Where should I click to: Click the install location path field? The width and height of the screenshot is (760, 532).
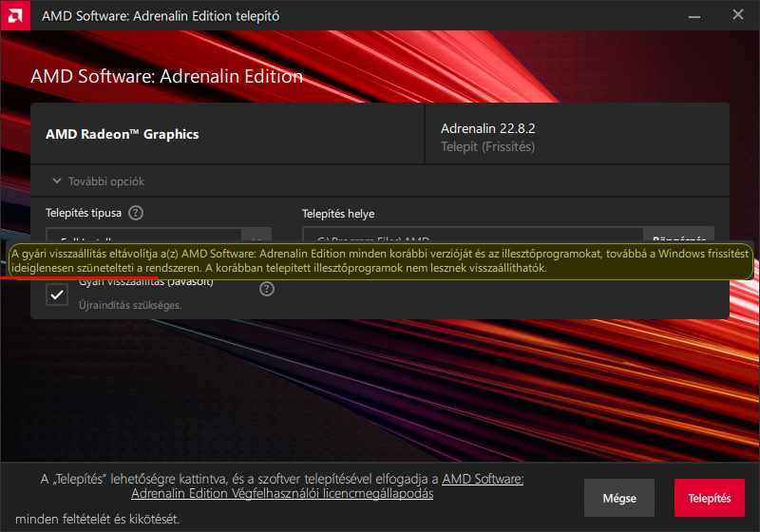click(473, 235)
